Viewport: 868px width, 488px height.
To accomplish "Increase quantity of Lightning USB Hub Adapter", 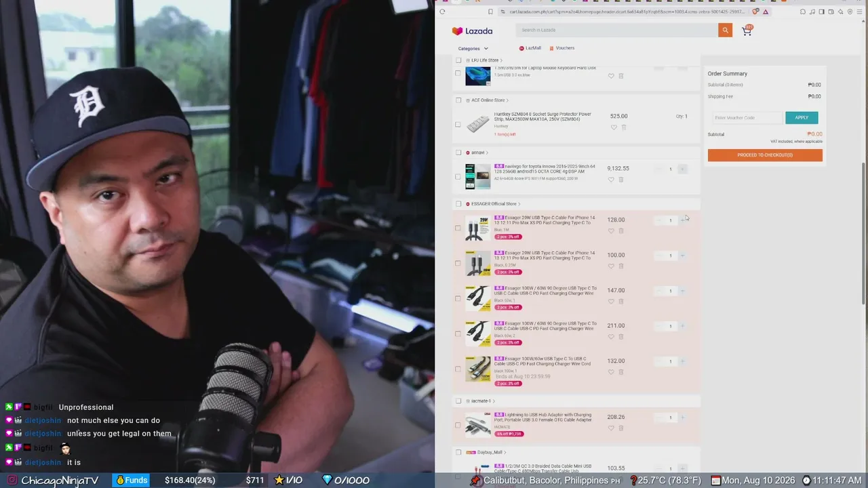I will pyautogui.click(x=682, y=418).
